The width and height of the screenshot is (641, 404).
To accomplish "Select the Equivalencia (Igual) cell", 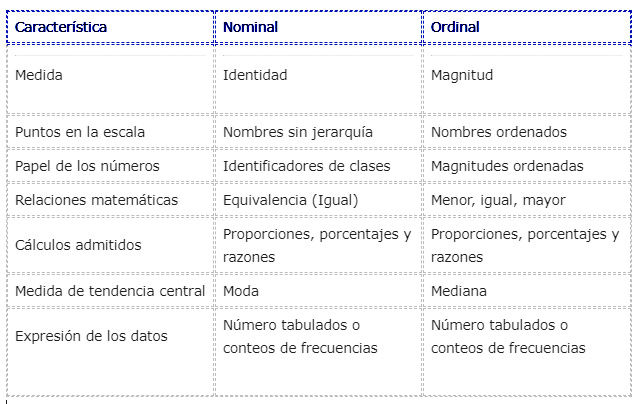I will tap(291, 200).
